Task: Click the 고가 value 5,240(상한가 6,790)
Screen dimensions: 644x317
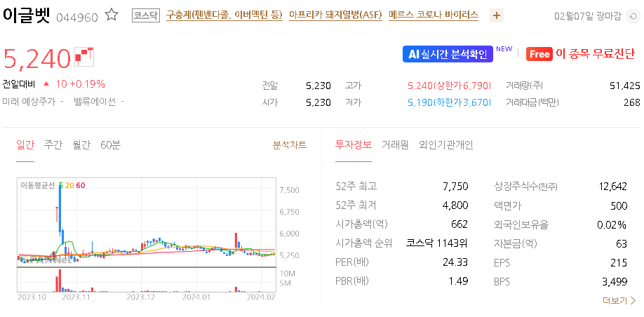Action: 449,86
